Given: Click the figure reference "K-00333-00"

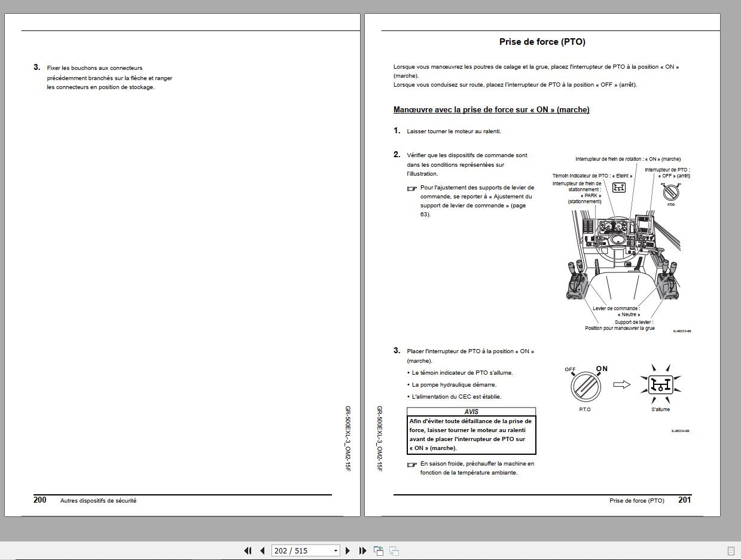Looking at the screenshot, I should click(x=682, y=331).
